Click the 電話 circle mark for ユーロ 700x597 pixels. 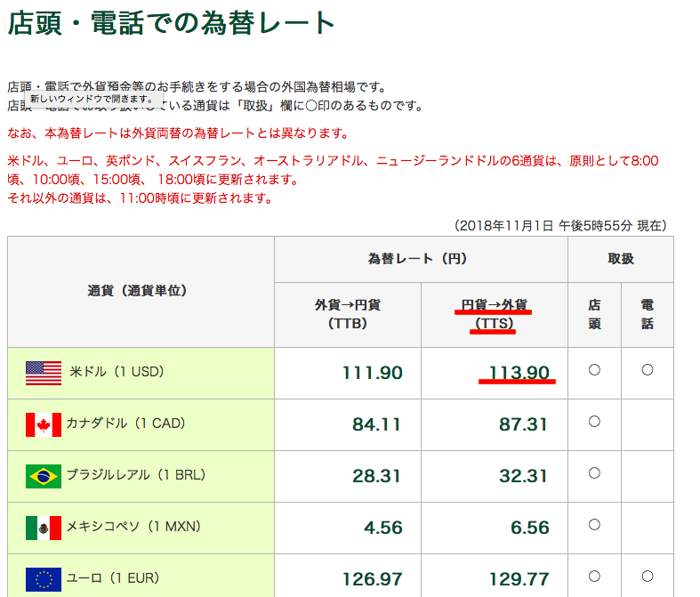click(x=647, y=577)
